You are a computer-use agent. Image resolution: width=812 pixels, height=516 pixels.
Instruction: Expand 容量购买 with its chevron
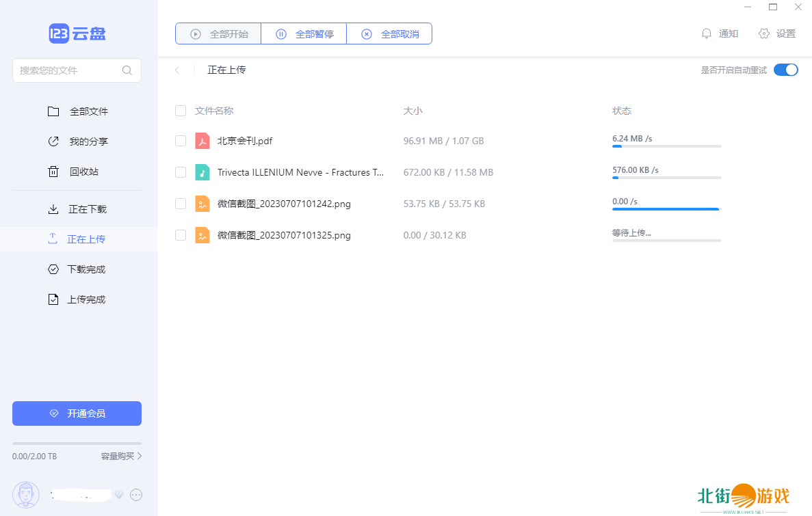pos(140,456)
